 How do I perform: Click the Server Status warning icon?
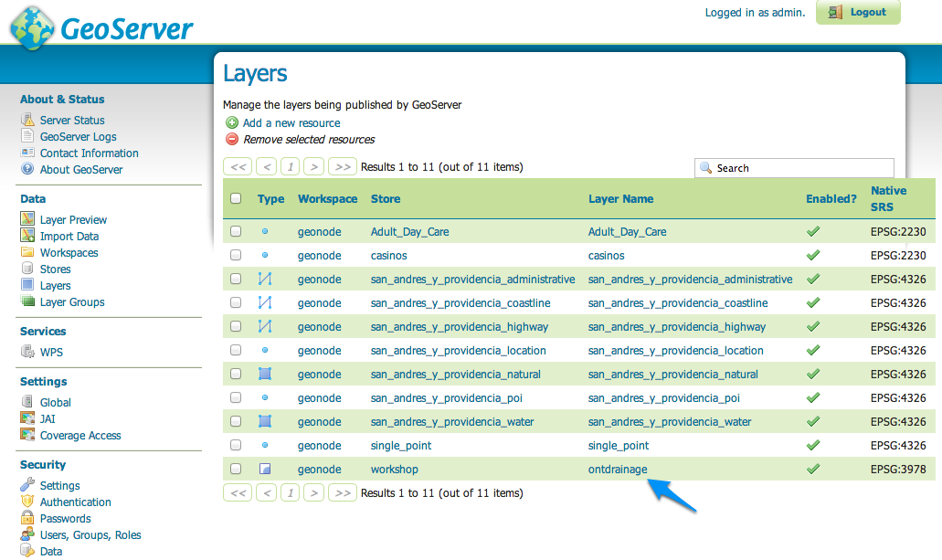pos(27,120)
